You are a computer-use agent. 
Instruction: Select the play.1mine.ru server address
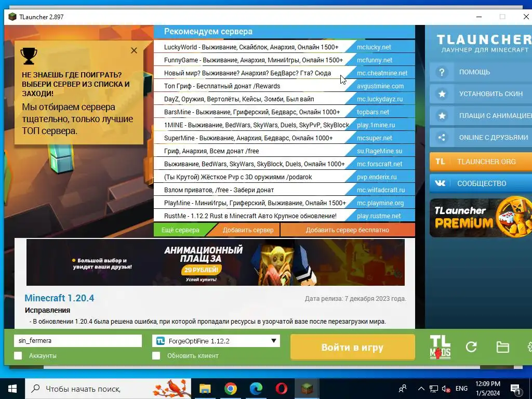click(x=376, y=125)
